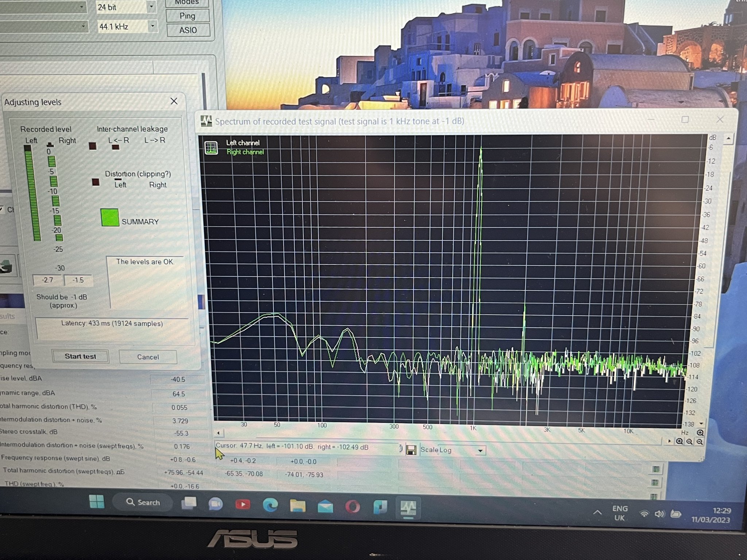The height and width of the screenshot is (560, 747).
Task: Launch Opera browser from the taskbar
Action: [x=353, y=507]
